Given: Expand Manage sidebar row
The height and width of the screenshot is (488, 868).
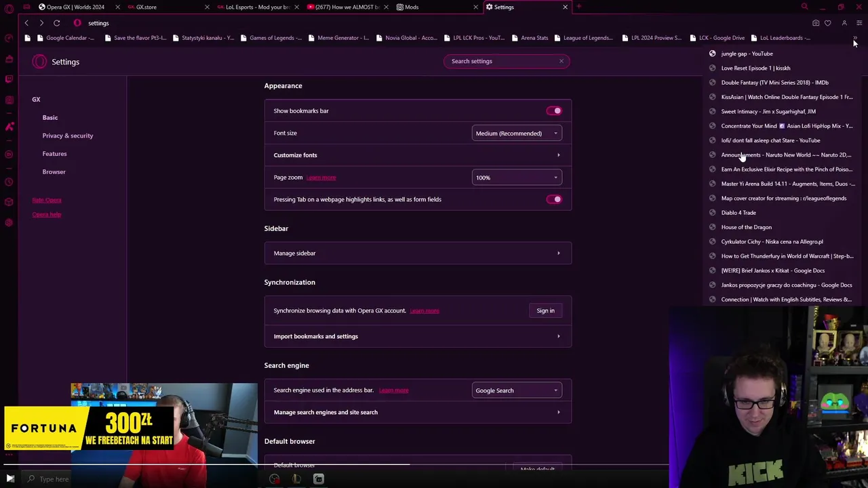Looking at the screenshot, I should point(418,253).
